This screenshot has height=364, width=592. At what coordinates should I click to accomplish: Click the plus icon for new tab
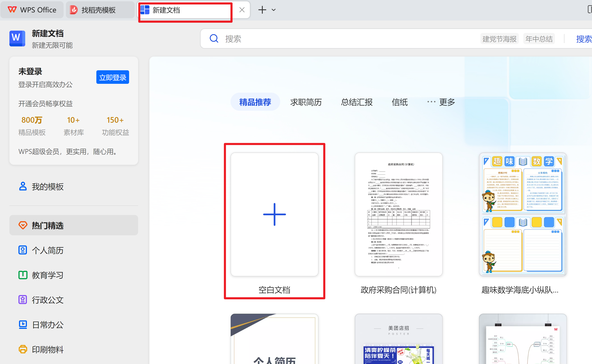[x=262, y=10]
